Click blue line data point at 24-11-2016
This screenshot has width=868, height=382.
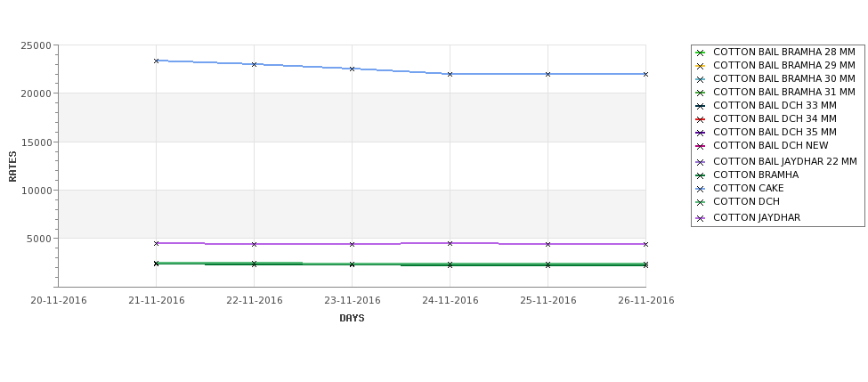tap(450, 74)
